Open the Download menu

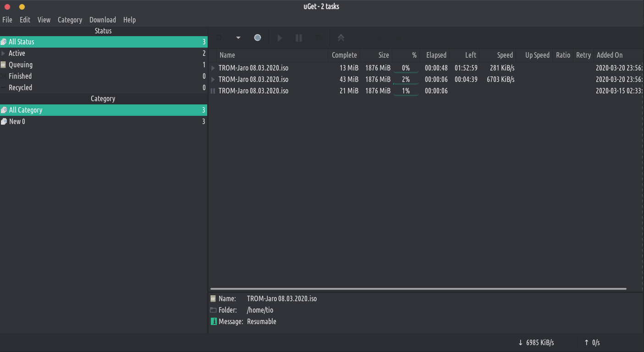tap(103, 20)
